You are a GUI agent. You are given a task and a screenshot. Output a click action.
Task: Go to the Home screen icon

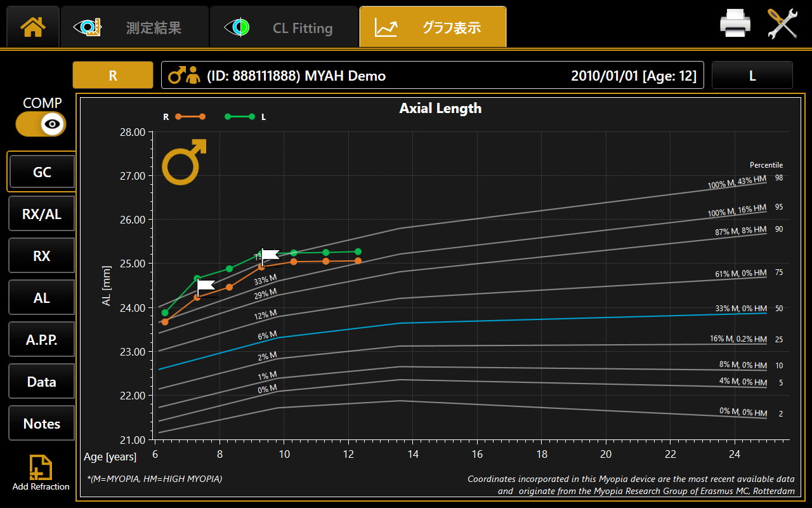[x=33, y=27]
